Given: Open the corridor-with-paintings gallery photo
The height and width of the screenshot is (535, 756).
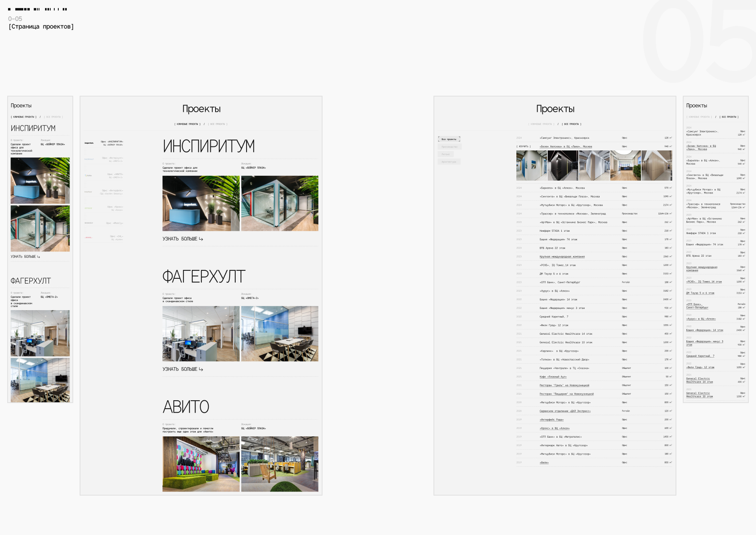Looking at the screenshot, I should [x=532, y=165].
